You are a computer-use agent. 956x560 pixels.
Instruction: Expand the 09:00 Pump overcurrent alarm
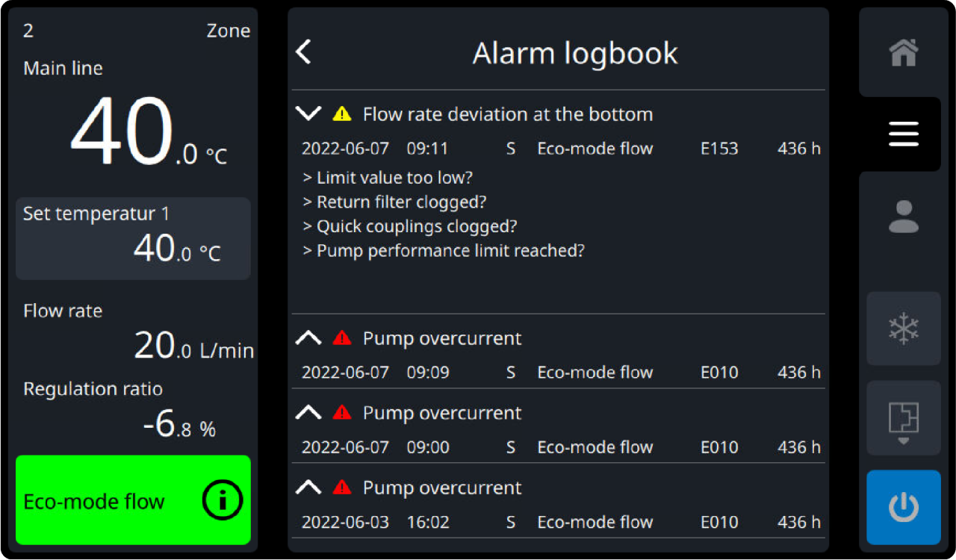308,413
